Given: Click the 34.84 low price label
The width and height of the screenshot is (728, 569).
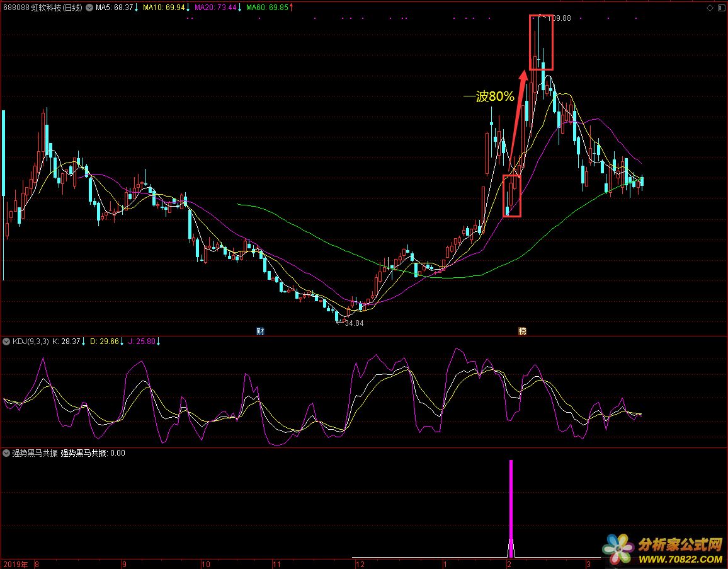Looking at the screenshot, I should [353, 323].
